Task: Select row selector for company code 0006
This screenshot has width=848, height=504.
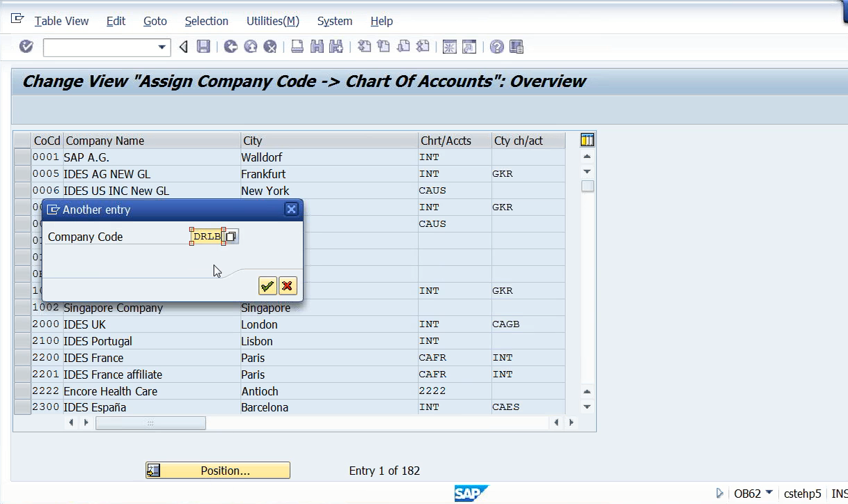Action: [x=22, y=191]
